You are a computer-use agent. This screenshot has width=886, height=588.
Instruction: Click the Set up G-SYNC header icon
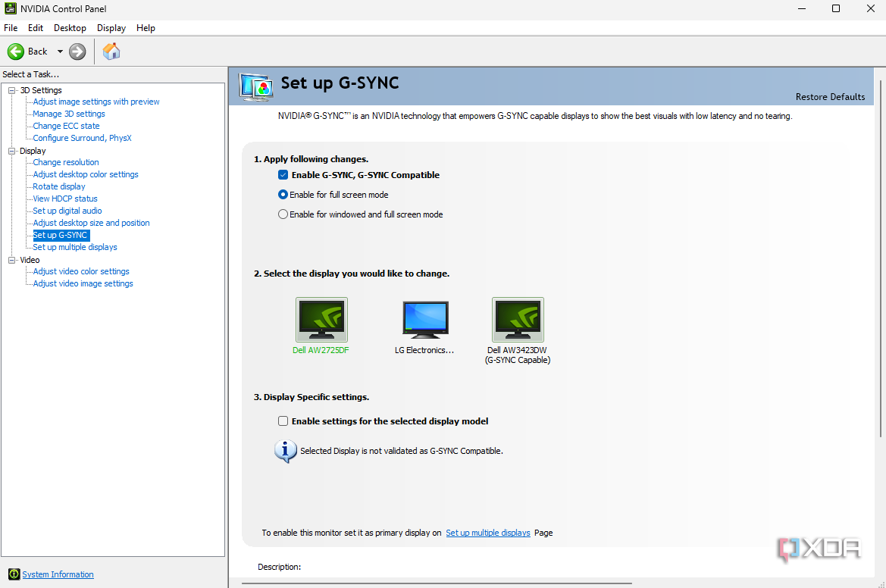coord(256,87)
